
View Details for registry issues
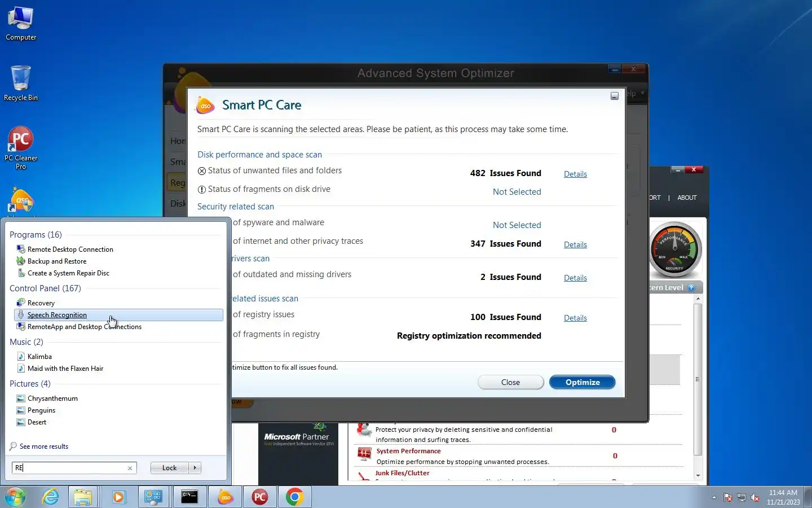coord(575,318)
